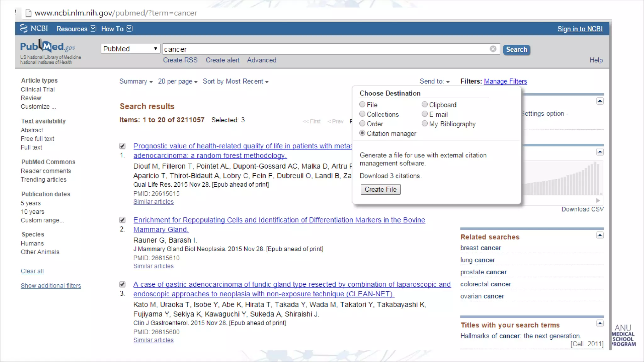644x362 pixels.
Task: Choose My Bibliography as destination
Action: 425,123
